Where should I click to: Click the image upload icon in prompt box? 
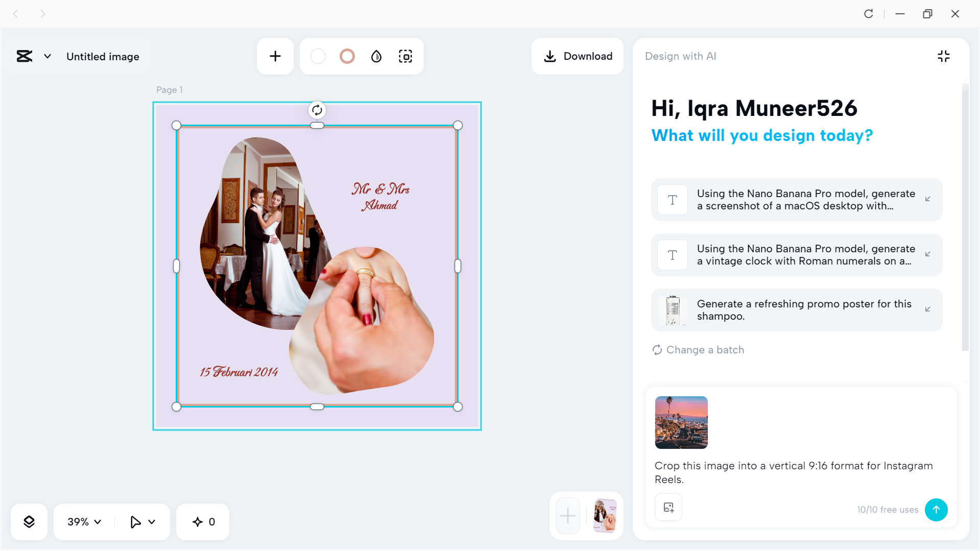coord(668,507)
